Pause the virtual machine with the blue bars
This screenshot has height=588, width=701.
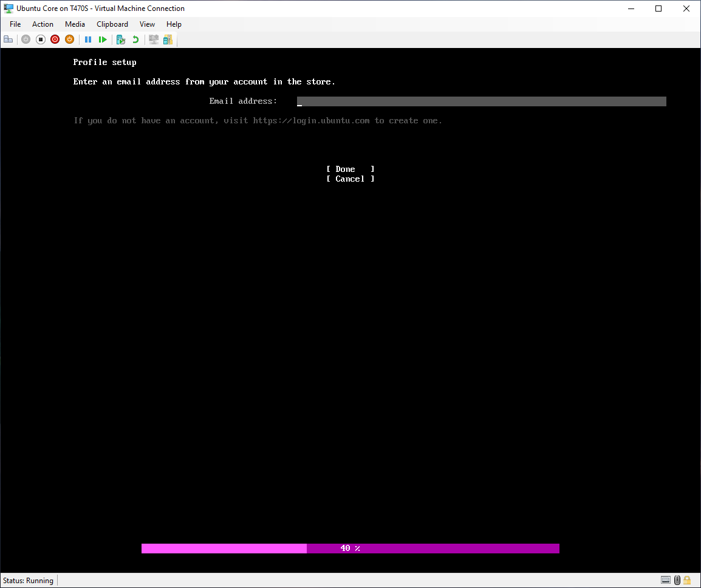point(88,39)
